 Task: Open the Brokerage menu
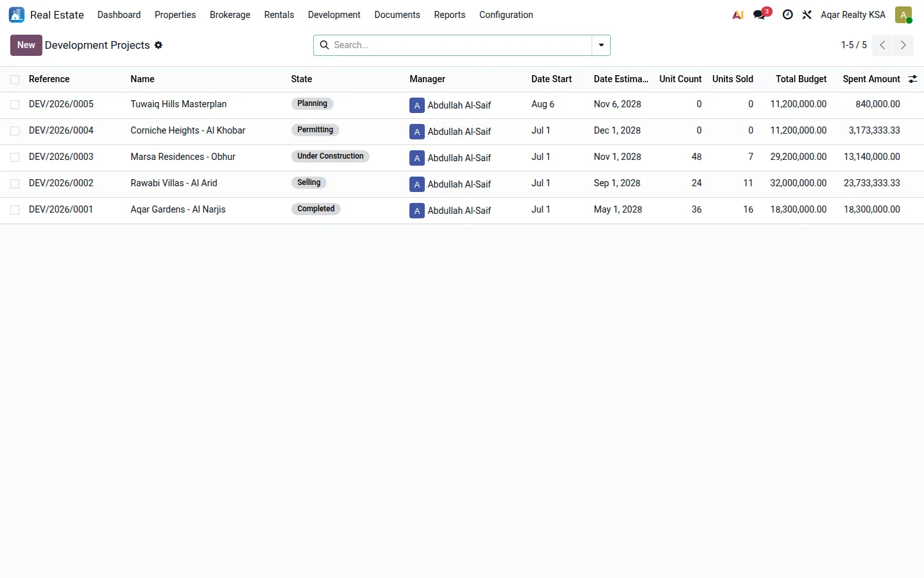tap(230, 15)
